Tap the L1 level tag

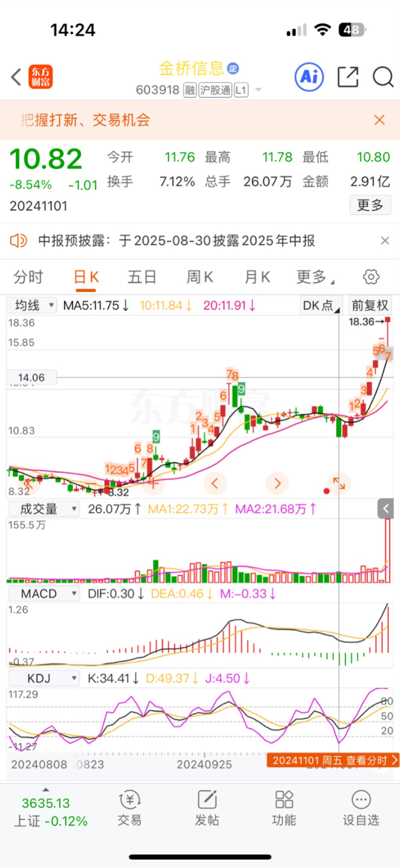click(x=241, y=90)
